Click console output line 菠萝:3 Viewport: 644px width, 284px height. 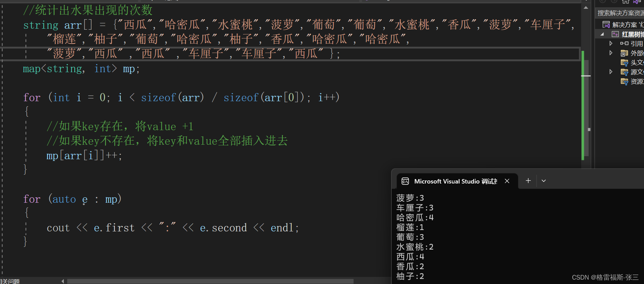pyautogui.click(x=410, y=198)
